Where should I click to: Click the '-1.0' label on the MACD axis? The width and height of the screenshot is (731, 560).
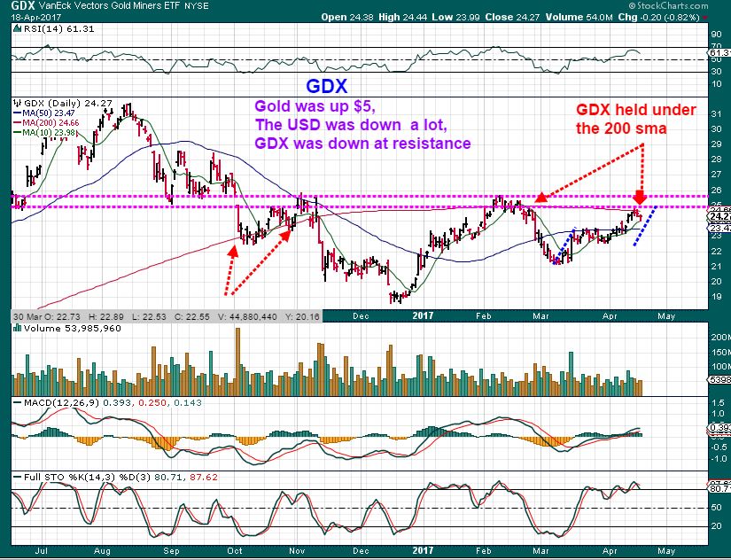719,458
